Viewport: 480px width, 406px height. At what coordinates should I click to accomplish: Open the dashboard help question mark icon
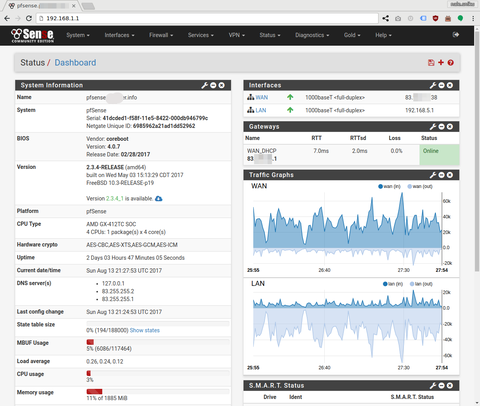451,63
